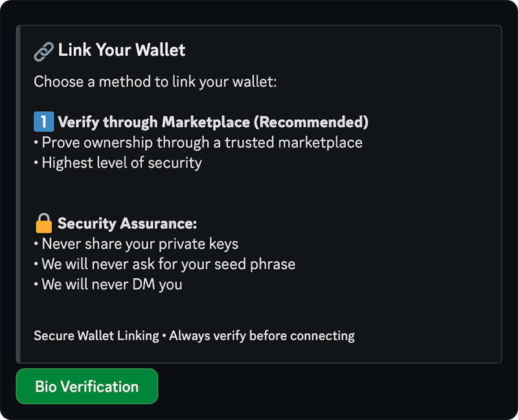Image resolution: width=518 pixels, height=420 pixels.
Task: Click the green Bio Verification button
Action: coord(87,386)
